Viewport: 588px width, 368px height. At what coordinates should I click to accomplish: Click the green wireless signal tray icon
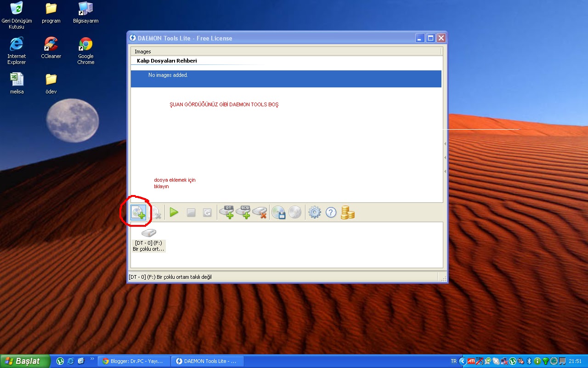tap(546, 361)
